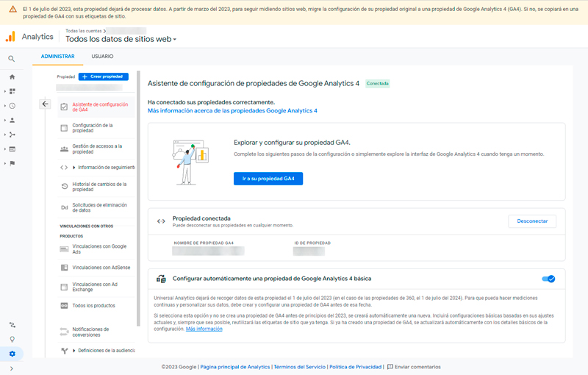Viewport: 588px width, 375px height.
Task: Expand Definiciones de la audiencia item
Action: pos(74,351)
